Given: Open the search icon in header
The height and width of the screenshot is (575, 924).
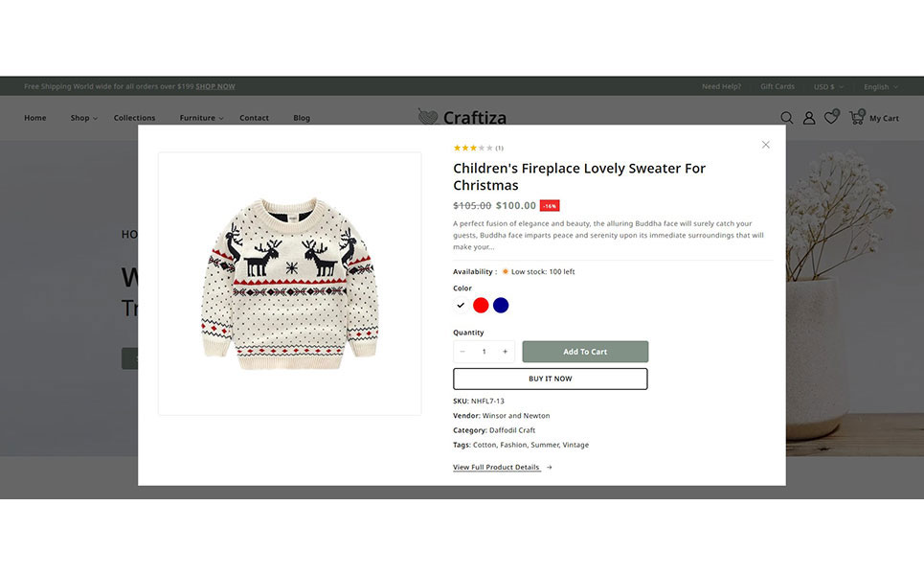Looking at the screenshot, I should tap(787, 118).
